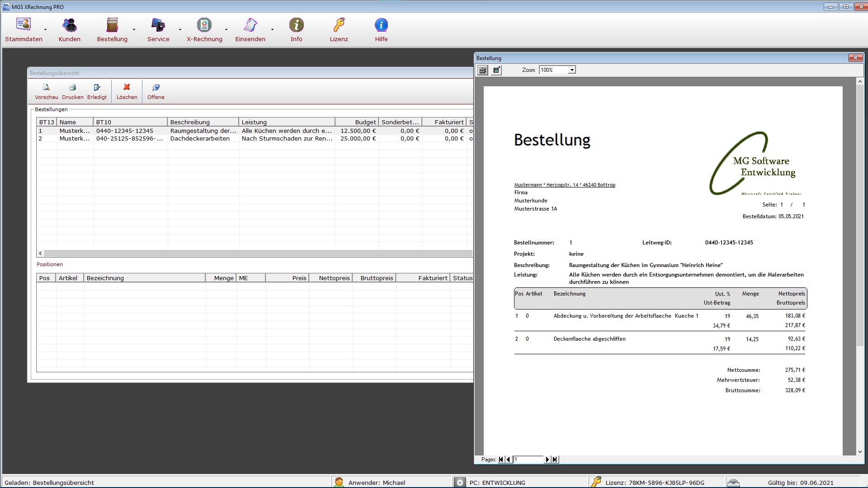This screenshot has width=868, height=488.
Task: Expand the Service dropdown arrow
Action: [180, 30]
